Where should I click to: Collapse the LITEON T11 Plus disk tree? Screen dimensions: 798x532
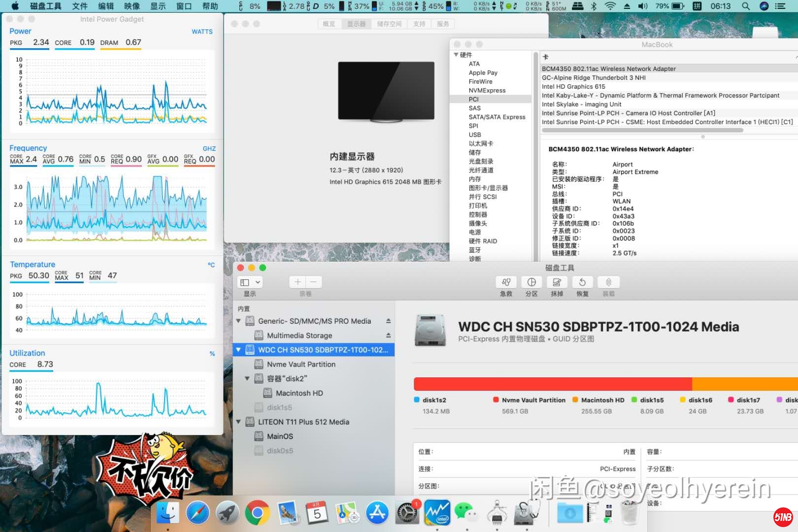pyautogui.click(x=239, y=422)
